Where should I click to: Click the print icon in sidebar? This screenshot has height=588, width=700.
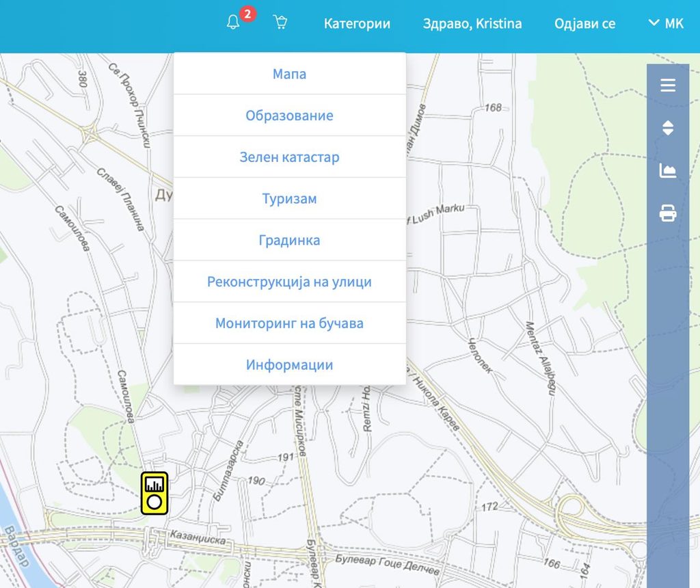[668, 213]
